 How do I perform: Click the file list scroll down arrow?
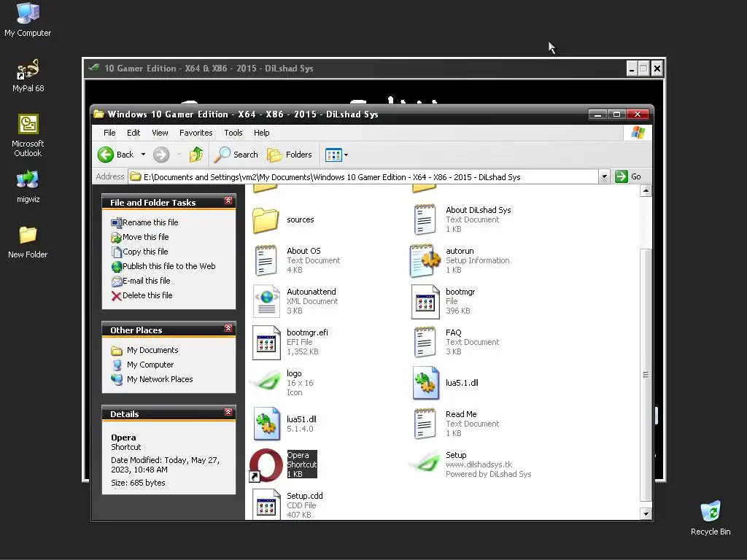coord(646,514)
